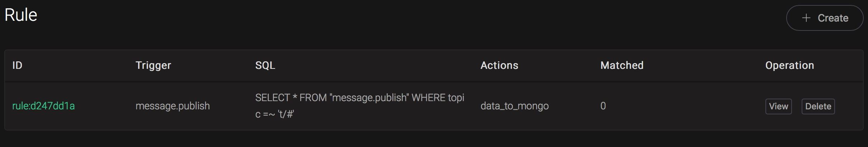Click the SELECT keyword in the SQL query
The image size is (868, 147).
[x=272, y=98]
